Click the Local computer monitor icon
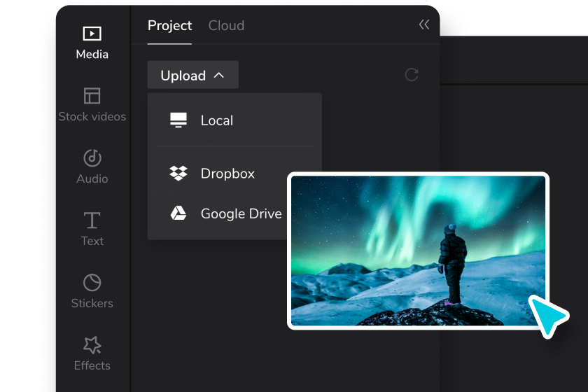The width and height of the screenshot is (588, 392). pos(178,120)
